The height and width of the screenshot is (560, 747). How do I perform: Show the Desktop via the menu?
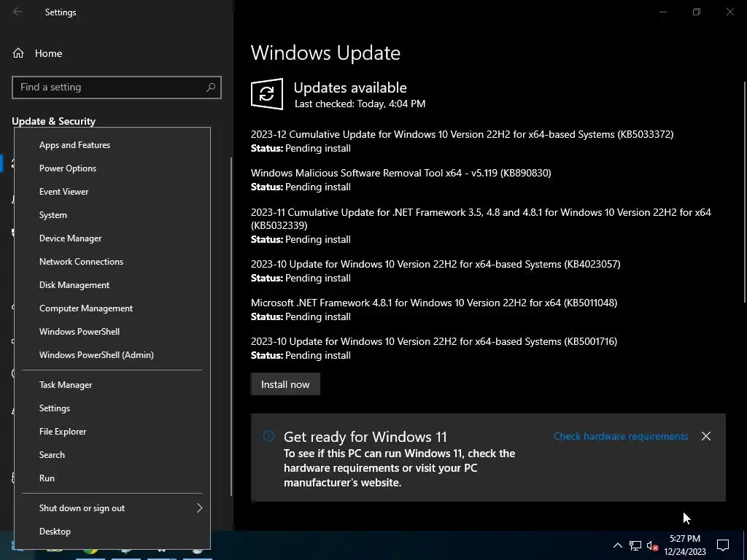[x=112, y=532]
